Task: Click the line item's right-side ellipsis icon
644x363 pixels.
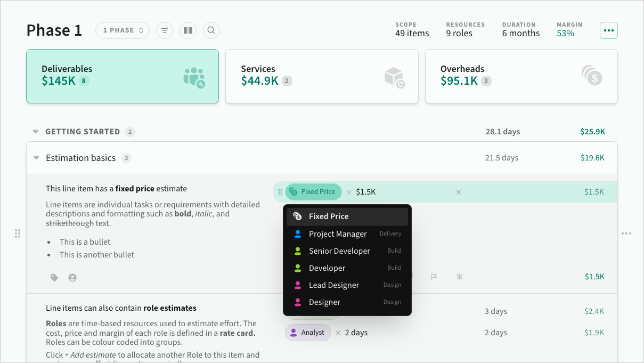Action: (x=626, y=233)
